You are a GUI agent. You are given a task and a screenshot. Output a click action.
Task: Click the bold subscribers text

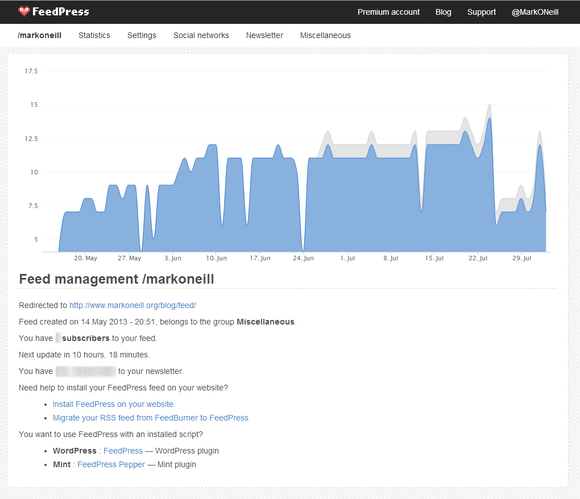tap(86, 338)
